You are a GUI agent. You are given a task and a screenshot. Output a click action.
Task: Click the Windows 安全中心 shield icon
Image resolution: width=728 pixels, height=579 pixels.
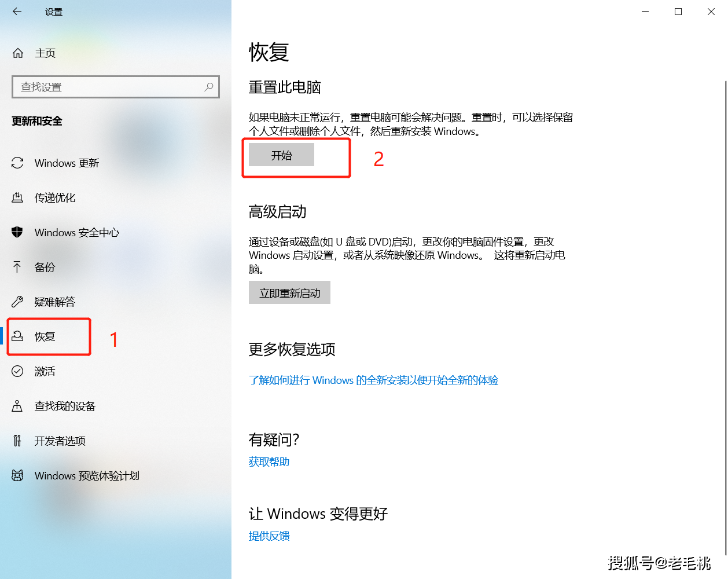(x=17, y=233)
